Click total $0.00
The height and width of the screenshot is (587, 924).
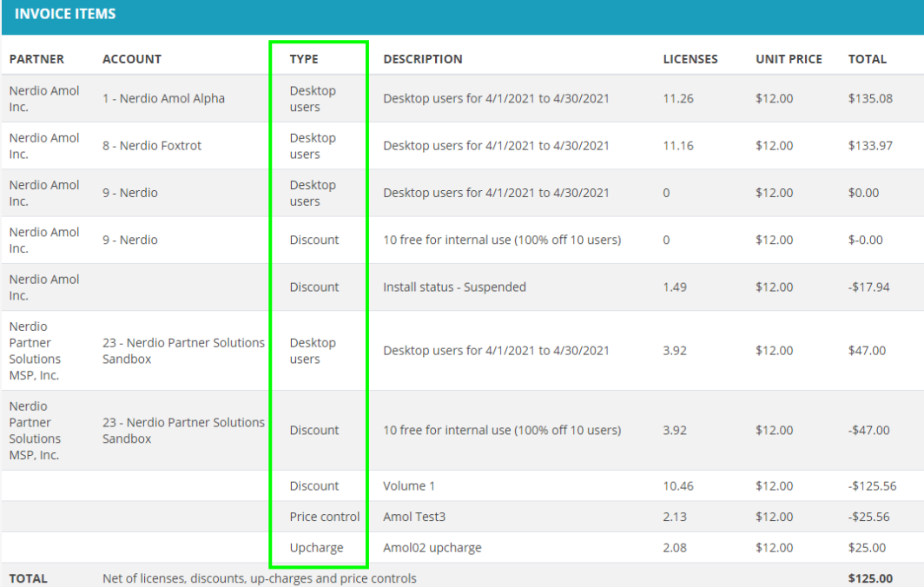[x=863, y=193]
